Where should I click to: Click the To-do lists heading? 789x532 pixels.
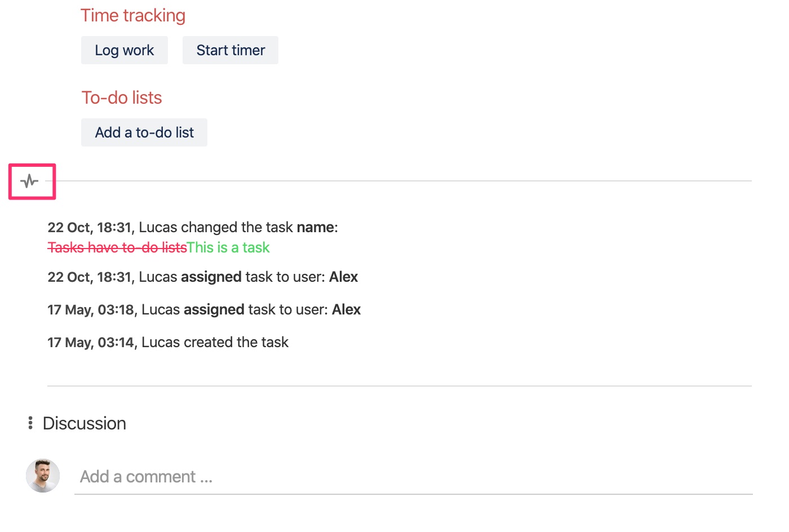pos(122,97)
